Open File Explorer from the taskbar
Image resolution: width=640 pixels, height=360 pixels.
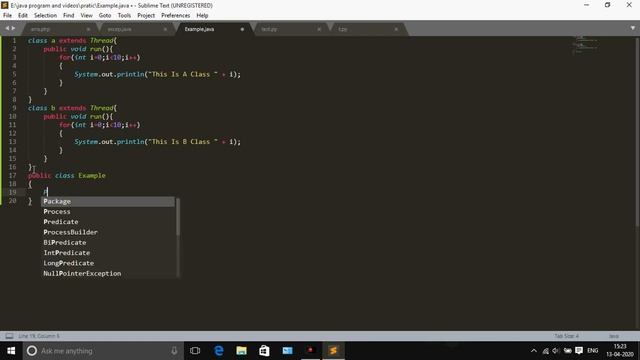[242, 351]
